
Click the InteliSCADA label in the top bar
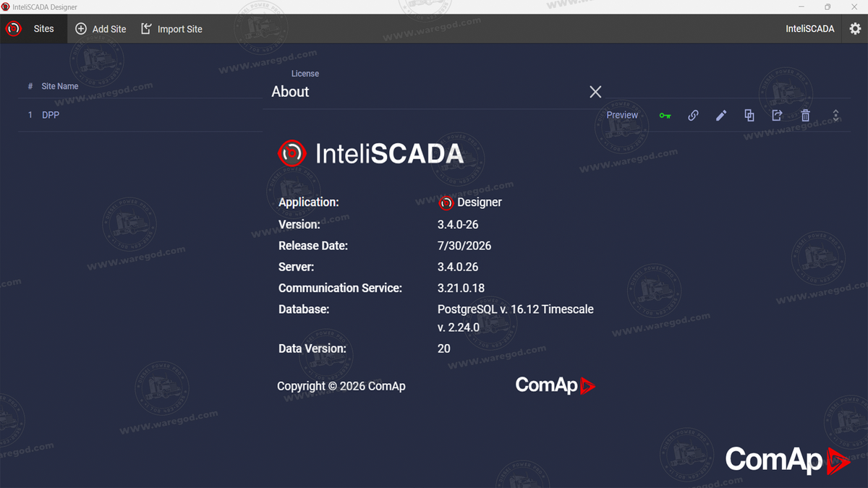coord(810,29)
